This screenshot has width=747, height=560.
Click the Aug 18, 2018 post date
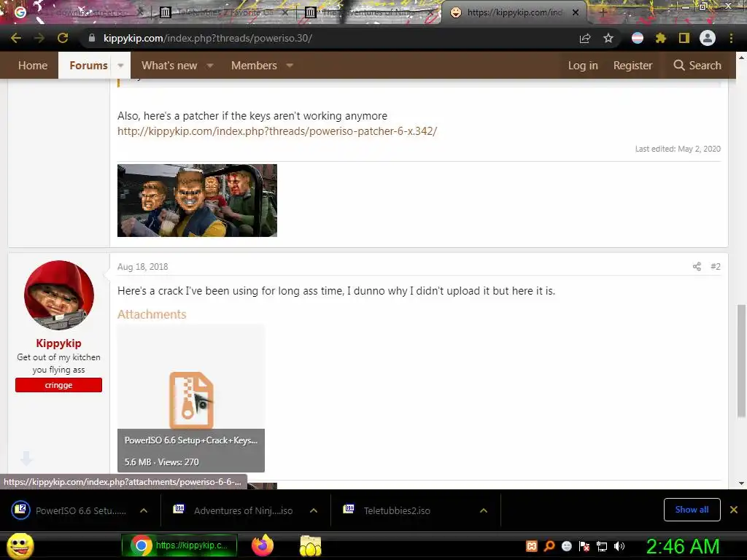pos(142,267)
